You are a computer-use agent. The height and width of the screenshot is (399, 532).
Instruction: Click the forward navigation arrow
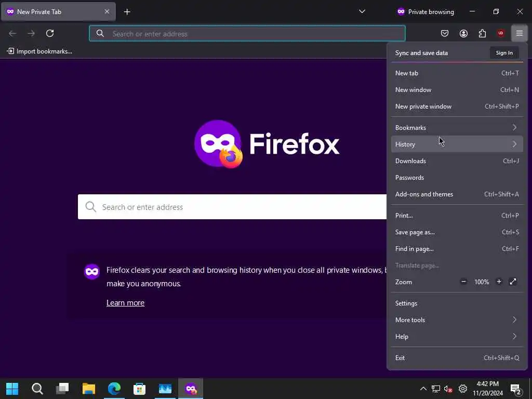click(x=31, y=33)
